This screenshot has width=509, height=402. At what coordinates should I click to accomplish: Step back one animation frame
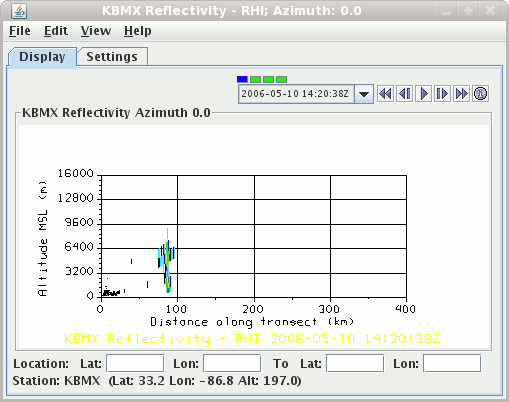(405, 94)
